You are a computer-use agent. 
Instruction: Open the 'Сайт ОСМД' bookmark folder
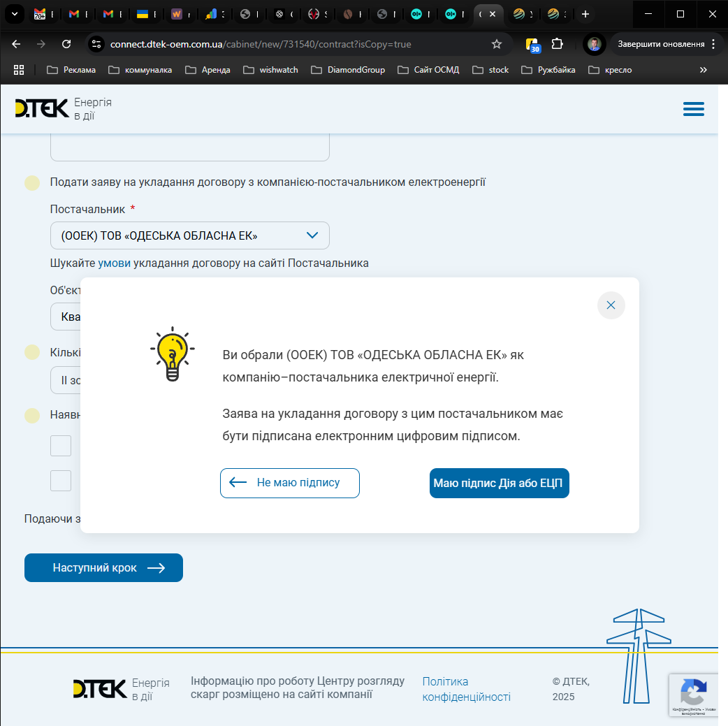[428, 70]
